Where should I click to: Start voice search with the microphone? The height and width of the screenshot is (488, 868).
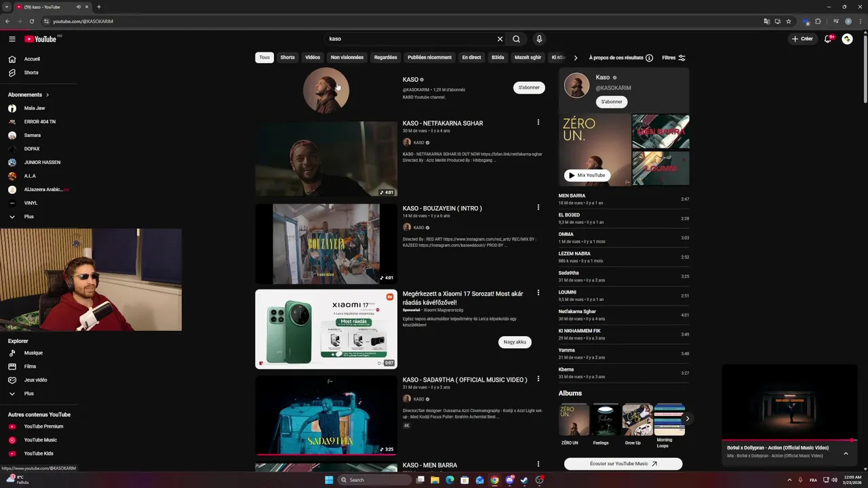coord(539,39)
